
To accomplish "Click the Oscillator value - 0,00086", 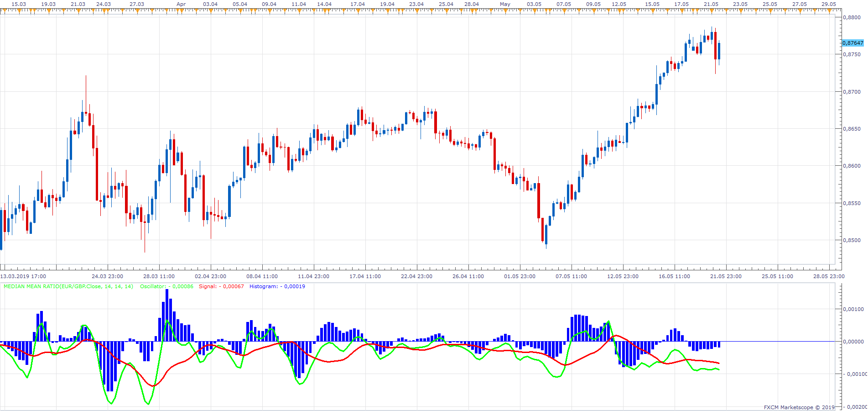I will click(181, 286).
